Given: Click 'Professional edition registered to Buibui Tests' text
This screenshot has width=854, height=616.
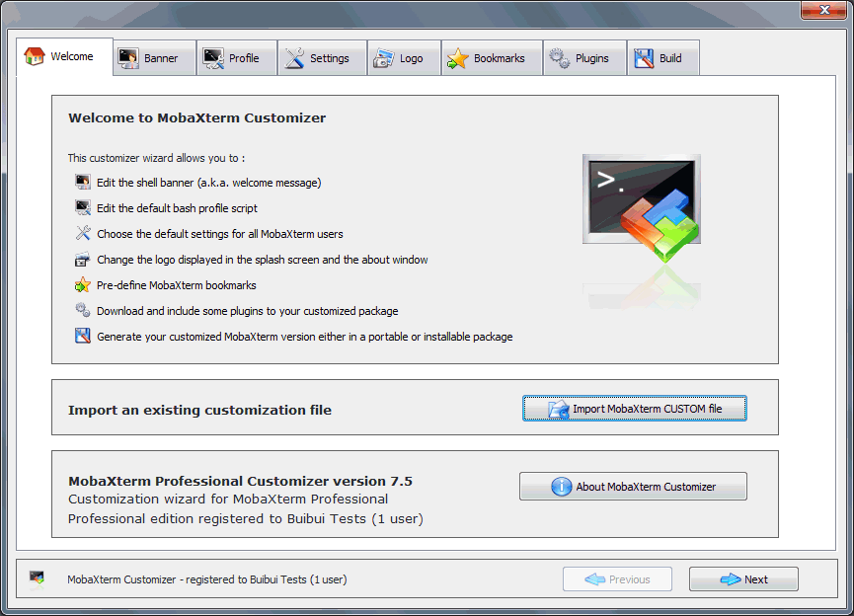Looking at the screenshot, I should click(x=246, y=518).
